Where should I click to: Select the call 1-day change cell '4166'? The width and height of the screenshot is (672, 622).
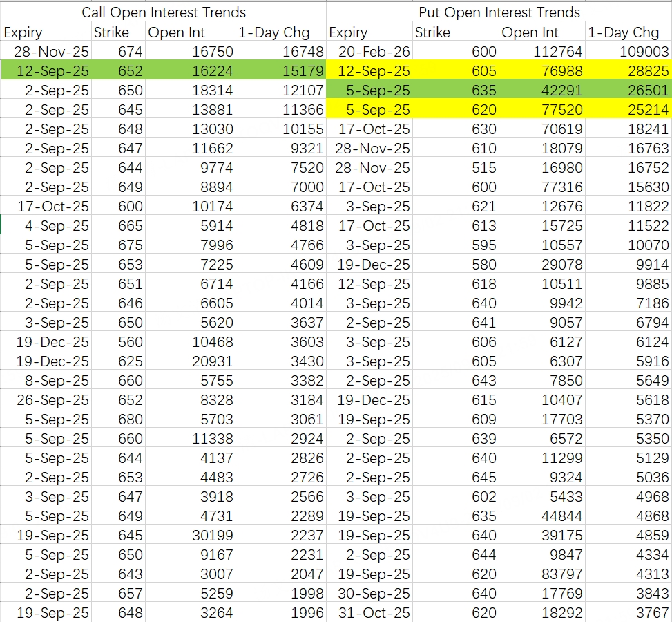point(280,283)
